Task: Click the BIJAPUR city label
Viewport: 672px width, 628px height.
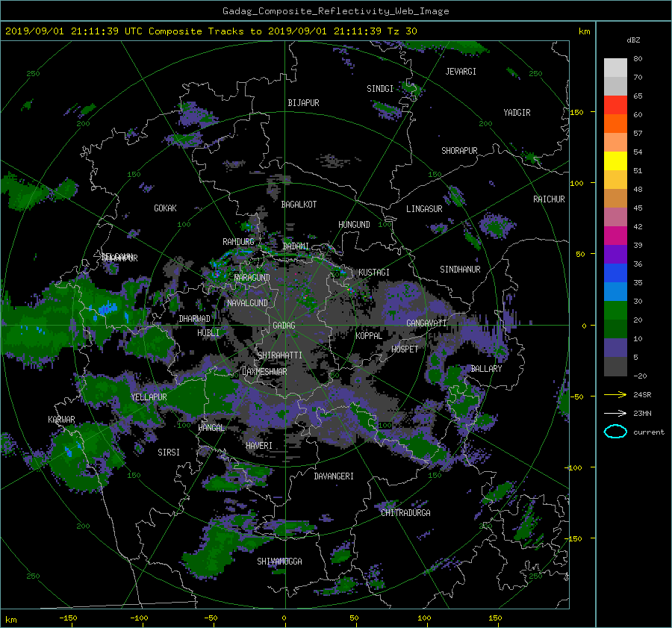Action: pos(303,103)
